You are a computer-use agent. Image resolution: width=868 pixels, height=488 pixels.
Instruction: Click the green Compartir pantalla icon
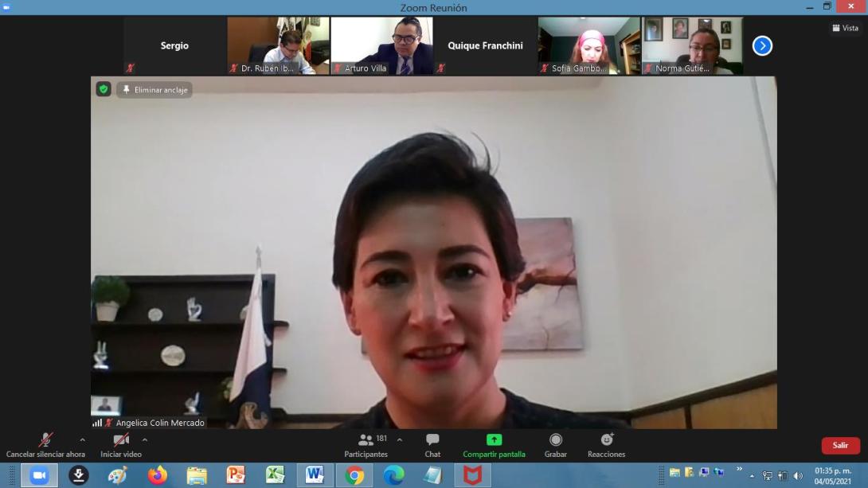coord(494,440)
